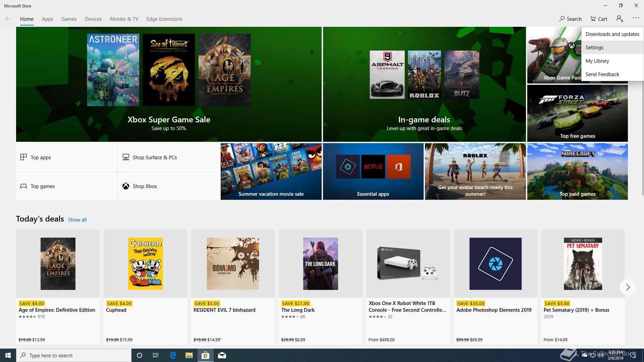Image resolution: width=644 pixels, height=362 pixels.
Task: Open Cortana circle on taskbar
Action: [x=140, y=355]
